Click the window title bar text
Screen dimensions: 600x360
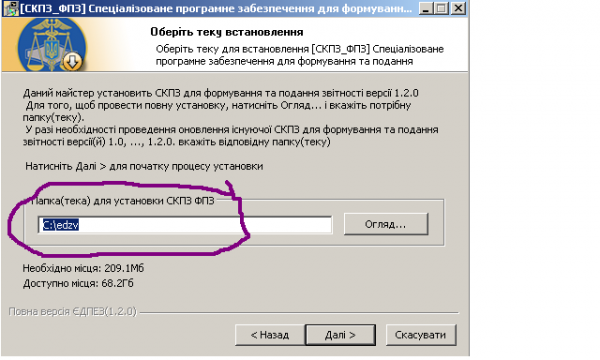[x=216, y=8]
